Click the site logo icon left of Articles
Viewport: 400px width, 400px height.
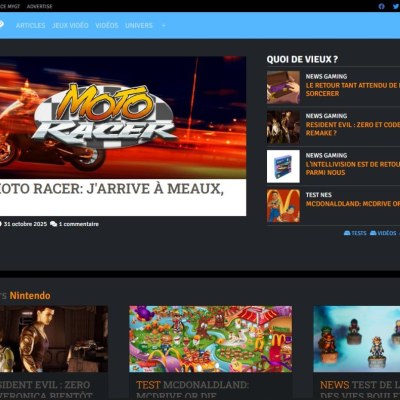click(x=1, y=24)
